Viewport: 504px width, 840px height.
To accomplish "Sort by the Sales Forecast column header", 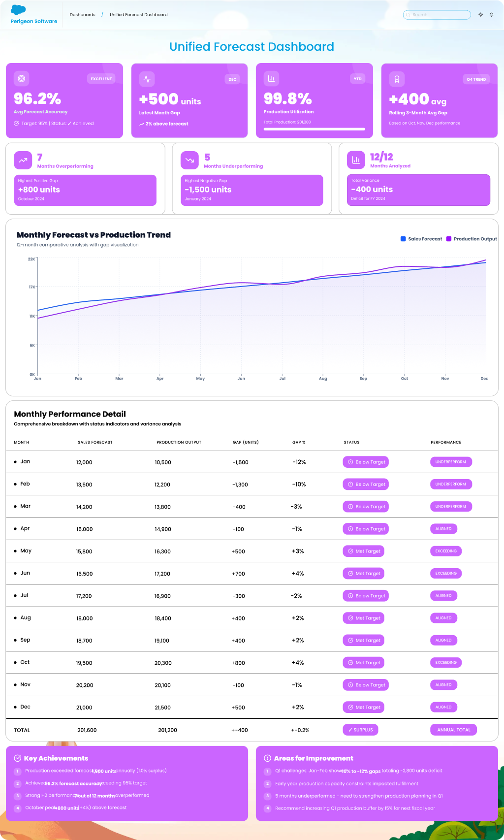I will 95,442.
